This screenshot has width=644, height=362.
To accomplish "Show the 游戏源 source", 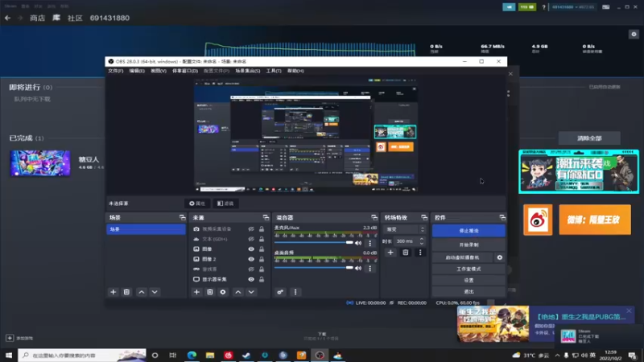I will 251,269.
